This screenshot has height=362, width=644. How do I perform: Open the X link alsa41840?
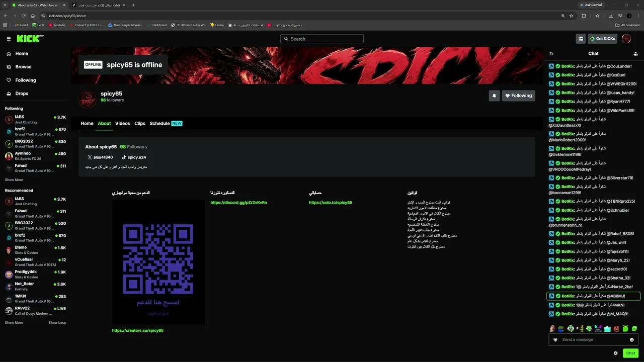(x=100, y=157)
